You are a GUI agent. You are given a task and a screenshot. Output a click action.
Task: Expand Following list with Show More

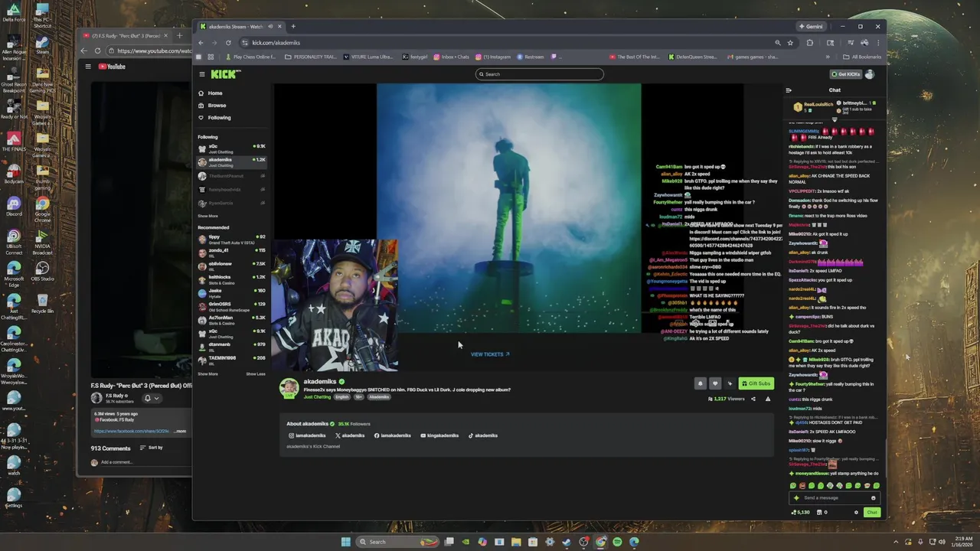pyautogui.click(x=207, y=216)
